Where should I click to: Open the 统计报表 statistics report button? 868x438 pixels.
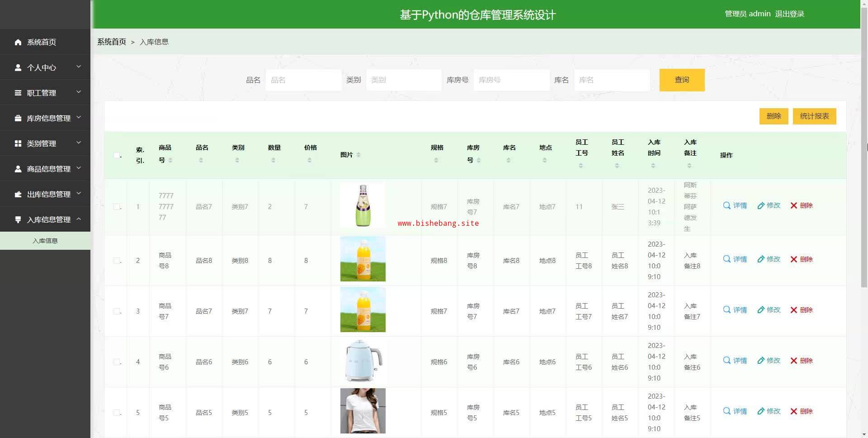[814, 116]
